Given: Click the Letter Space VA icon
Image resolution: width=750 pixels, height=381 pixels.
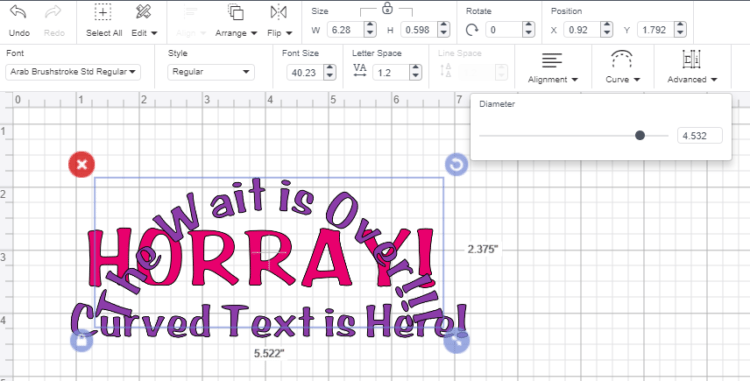Looking at the screenshot, I should 360,71.
